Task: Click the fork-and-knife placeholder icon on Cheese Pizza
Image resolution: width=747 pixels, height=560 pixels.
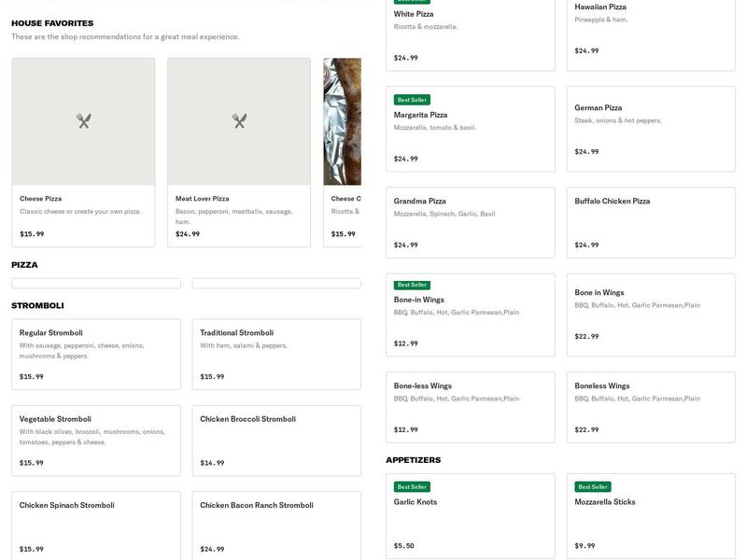Action: click(x=83, y=121)
